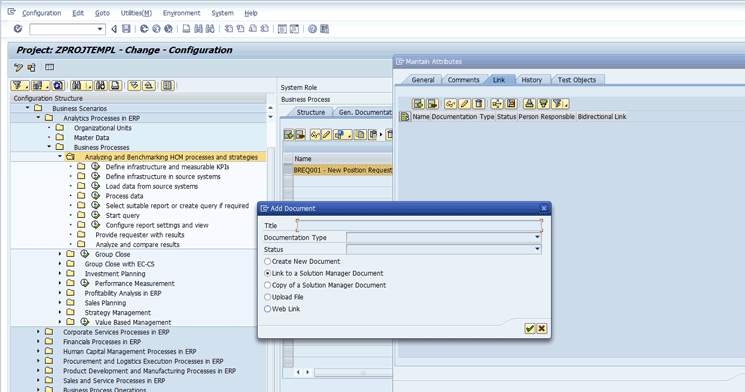Click the Save diskette icon in the top toolbar

(x=126, y=29)
